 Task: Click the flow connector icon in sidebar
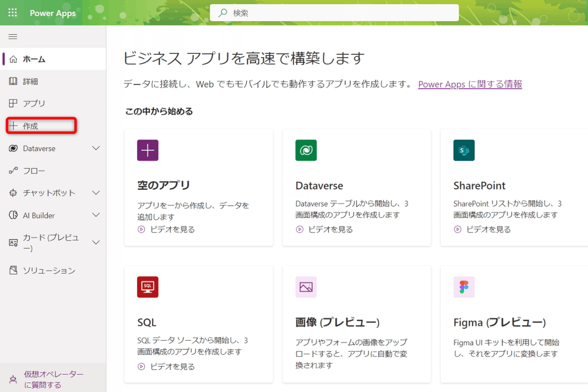point(13,171)
